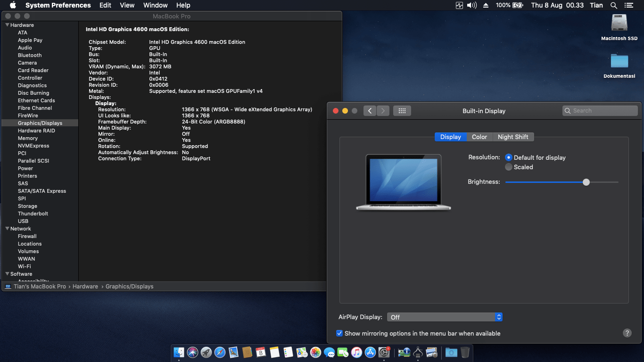Focus the System Preferences Search field
This screenshot has width=644, height=362.
(600, 111)
